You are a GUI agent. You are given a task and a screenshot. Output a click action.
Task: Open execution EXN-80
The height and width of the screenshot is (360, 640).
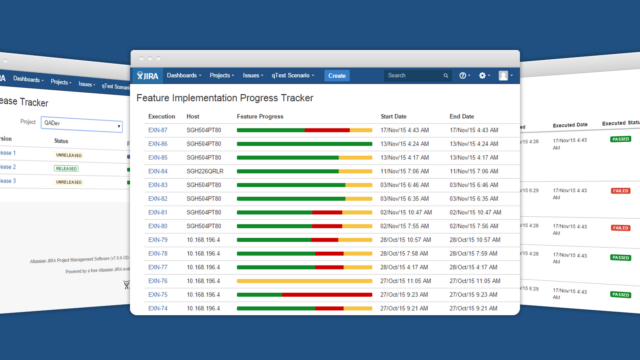point(158,226)
